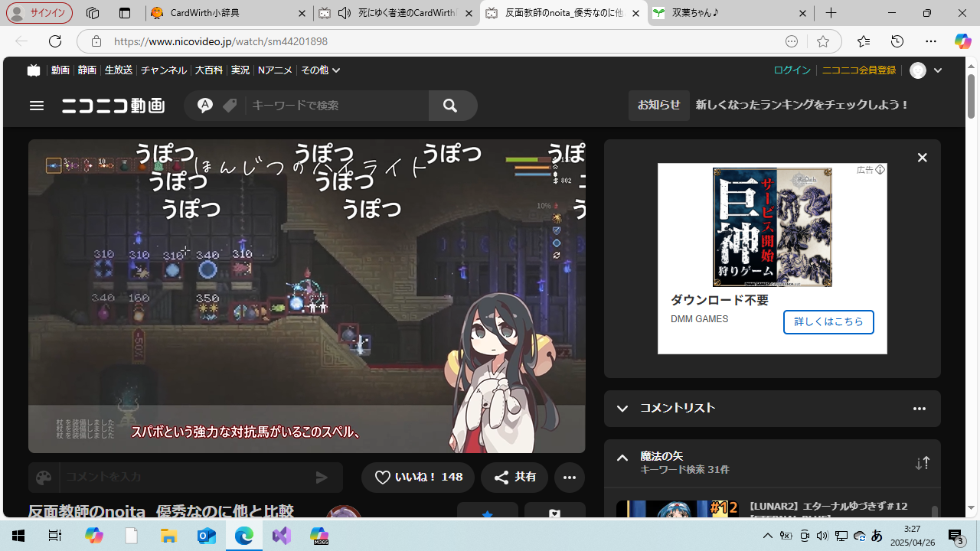The height and width of the screenshot is (551, 980).
Task: Click the 共有 share button
Action: [514, 478]
